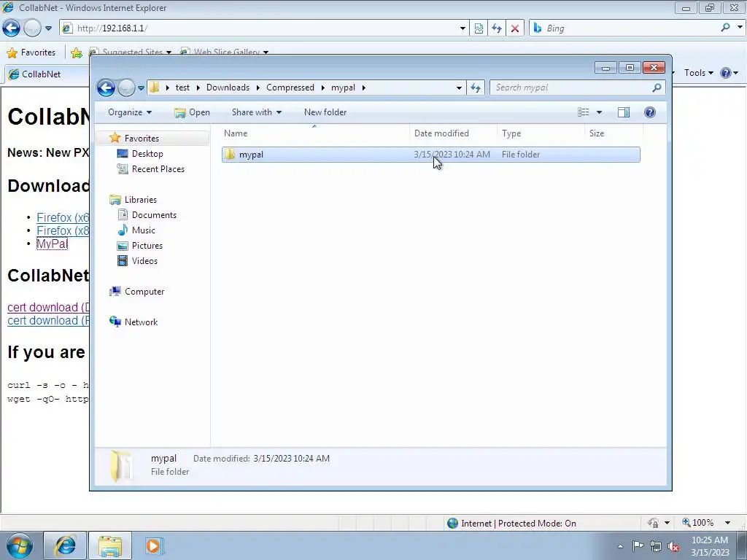Select Libraries in the navigation pane
Screen dimensions: 747x560
click(141, 200)
